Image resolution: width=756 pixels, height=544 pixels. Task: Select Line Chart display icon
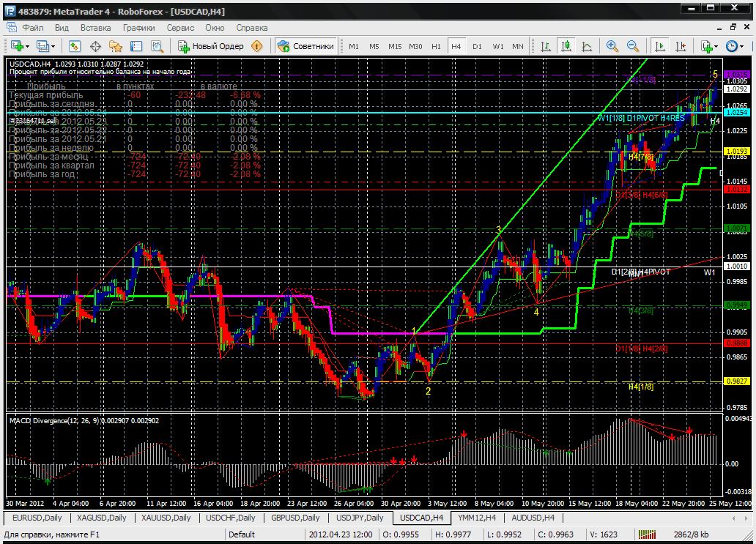point(587,46)
